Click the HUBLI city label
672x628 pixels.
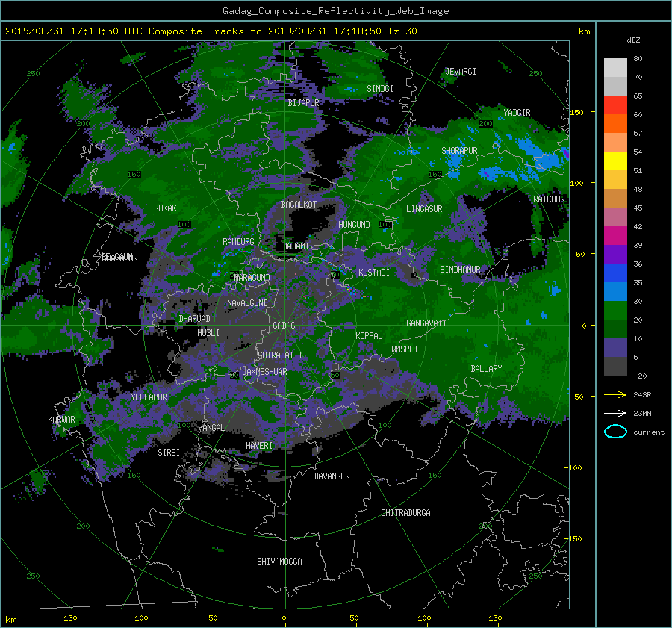click(208, 332)
